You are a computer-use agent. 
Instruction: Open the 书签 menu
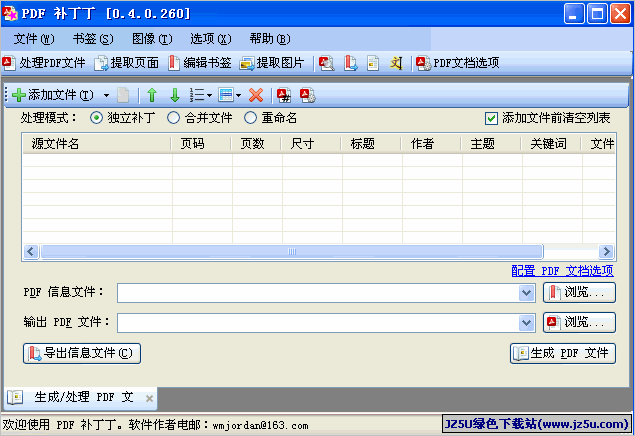(x=93, y=39)
